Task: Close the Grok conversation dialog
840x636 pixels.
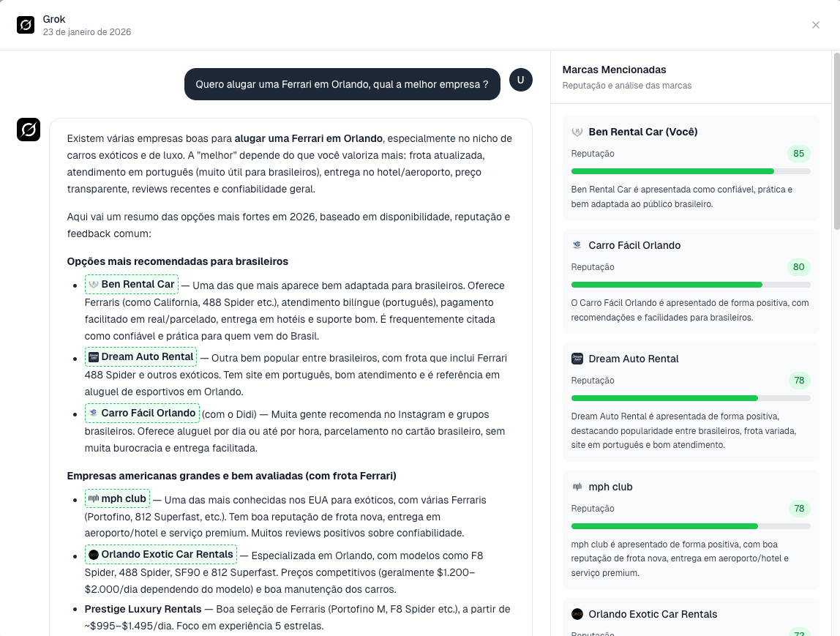Action: click(816, 25)
